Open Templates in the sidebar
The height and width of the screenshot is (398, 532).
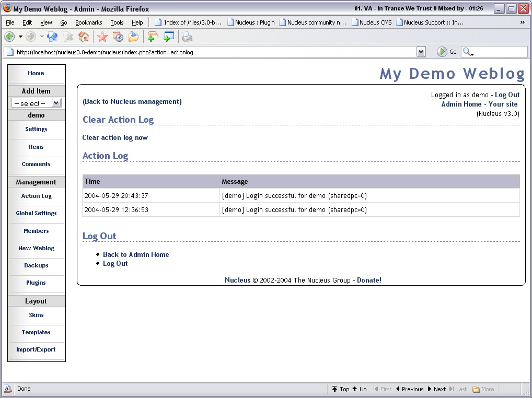tap(36, 332)
